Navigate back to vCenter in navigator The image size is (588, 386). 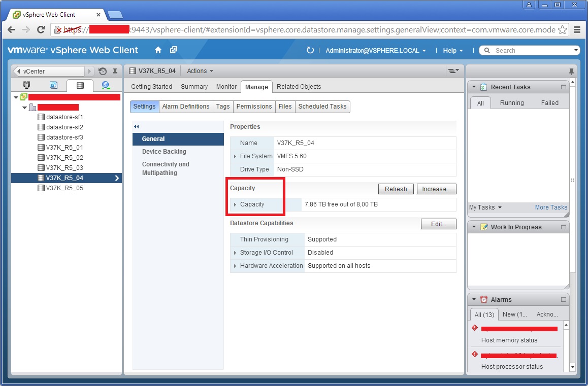[x=49, y=71]
